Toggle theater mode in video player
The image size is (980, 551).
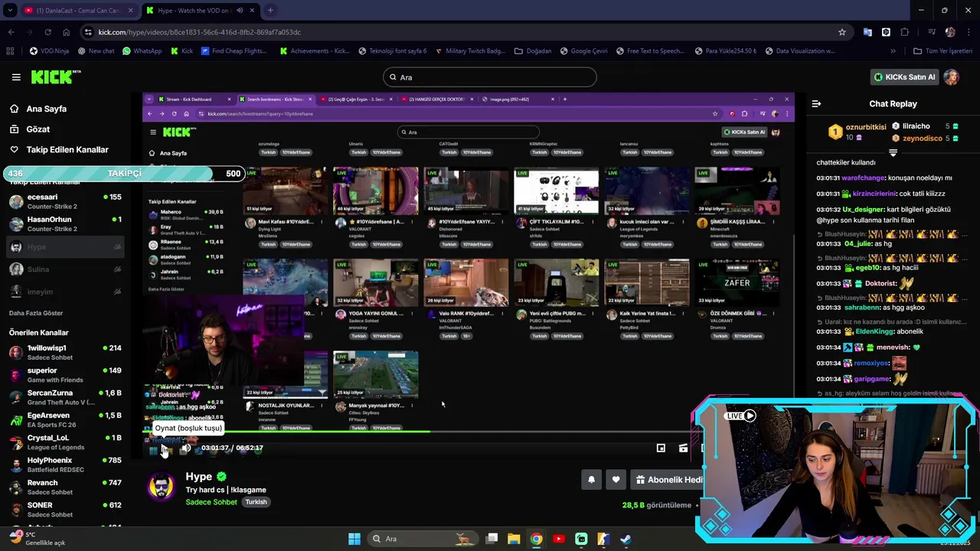683,448
